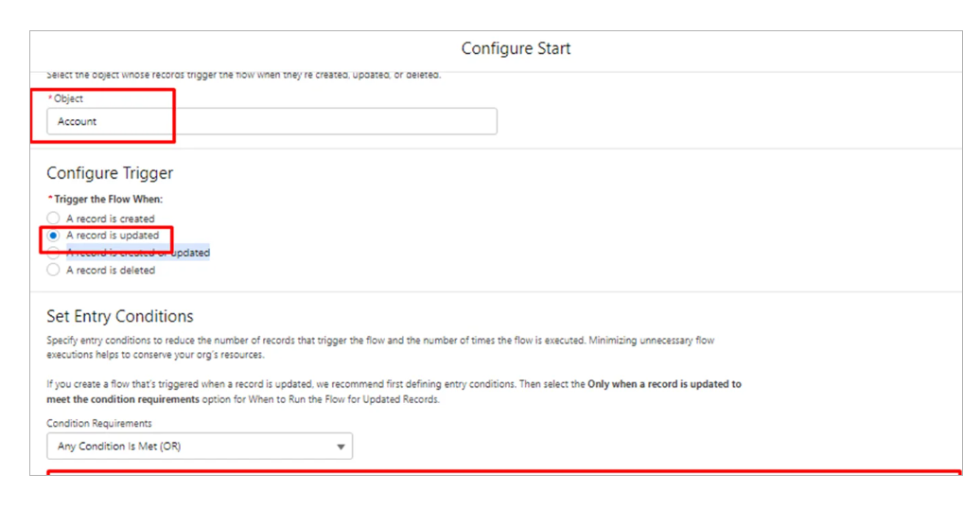Open the "Any Condition Is Met (OR)" dropdown
Screen dimensions: 980x509
click(199, 447)
